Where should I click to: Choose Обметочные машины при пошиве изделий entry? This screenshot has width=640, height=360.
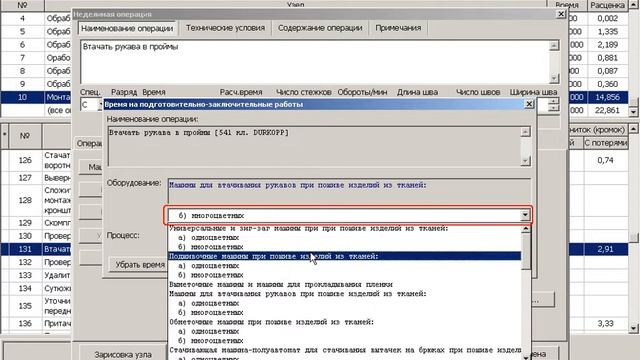344,322
